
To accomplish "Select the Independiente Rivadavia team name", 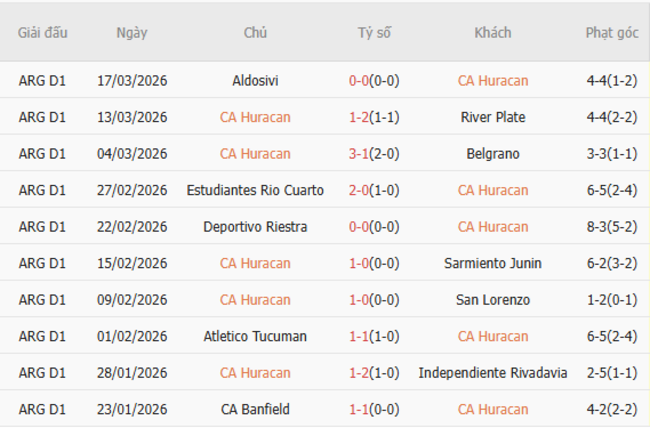I will coord(493,373).
